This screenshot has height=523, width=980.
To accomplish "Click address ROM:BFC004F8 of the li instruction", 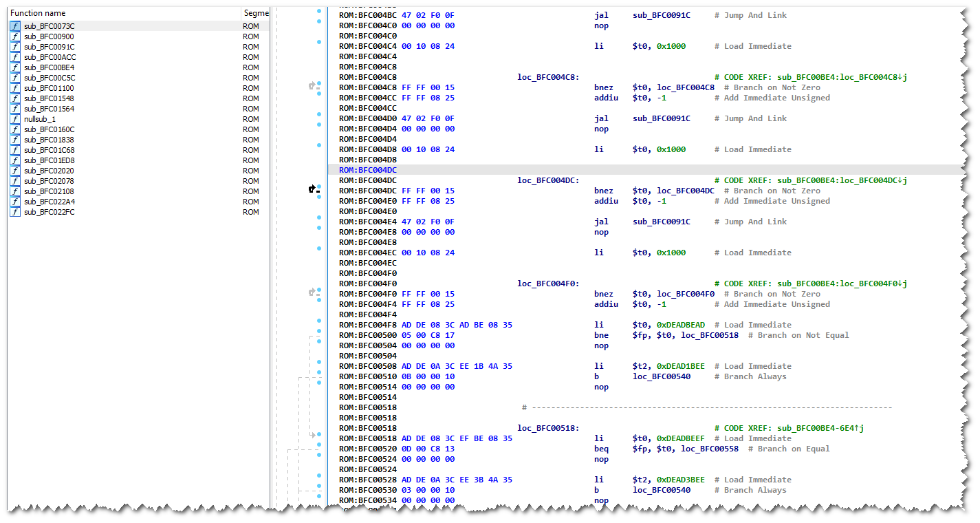I will click(368, 325).
